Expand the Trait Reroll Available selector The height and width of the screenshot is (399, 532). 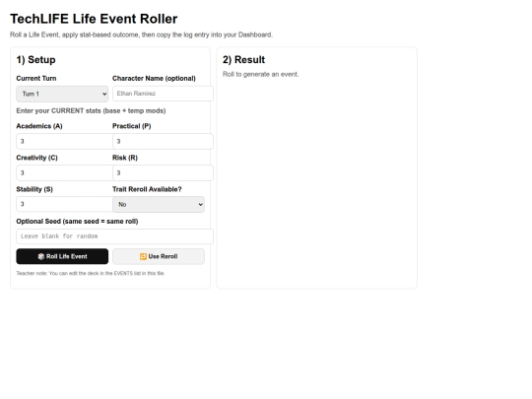tap(159, 204)
